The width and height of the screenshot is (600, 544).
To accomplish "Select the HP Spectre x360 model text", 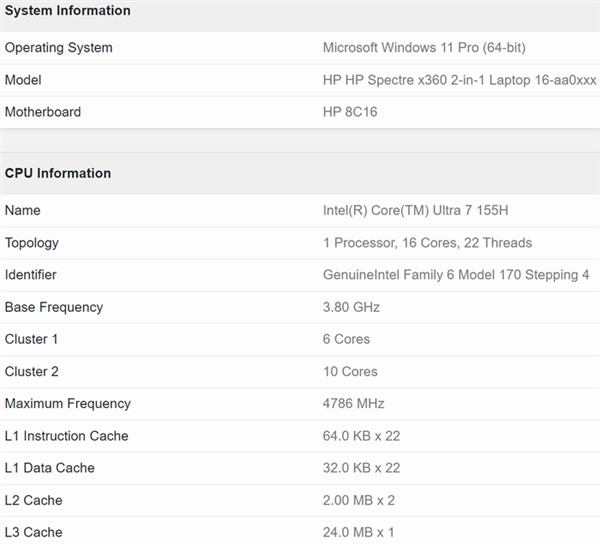I will click(x=443, y=80).
